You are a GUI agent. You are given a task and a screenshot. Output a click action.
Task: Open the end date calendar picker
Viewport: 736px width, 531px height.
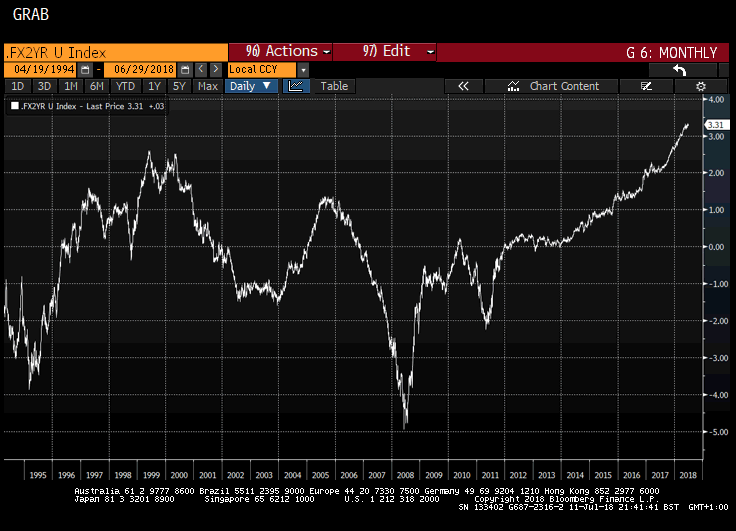(185, 69)
